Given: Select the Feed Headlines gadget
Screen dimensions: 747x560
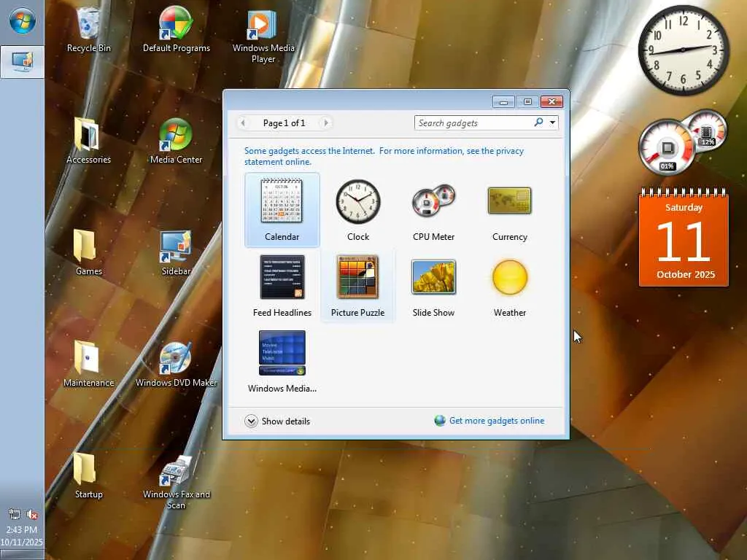Looking at the screenshot, I should [282, 286].
